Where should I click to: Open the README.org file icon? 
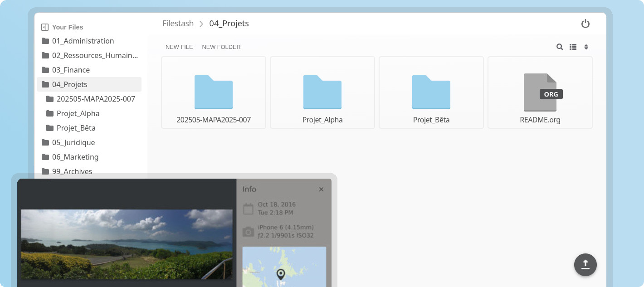click(x=540, y=92)
